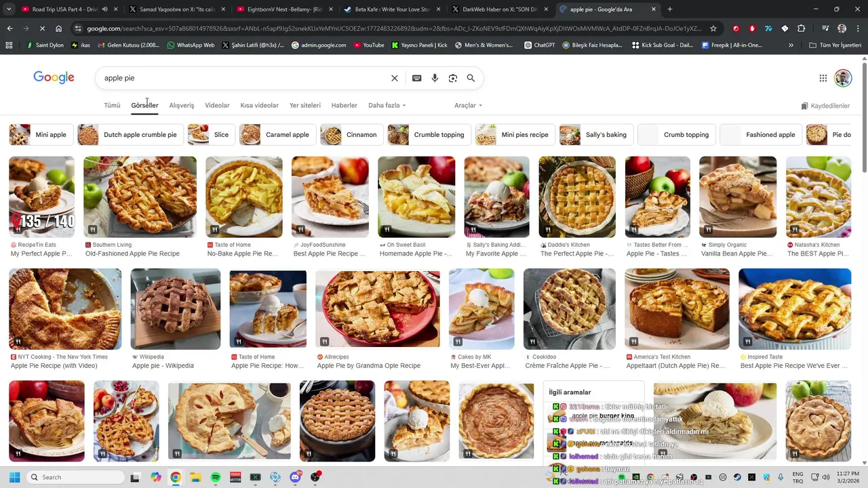Viewport: 868px width, 488px height.
Task: Switch to the Videolar tab
Action: pyautogui.click(x=217, y=106)
